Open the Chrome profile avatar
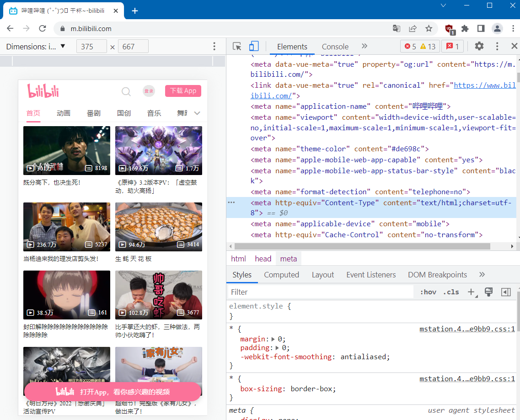The image size is (520, 420). (497, 28)
